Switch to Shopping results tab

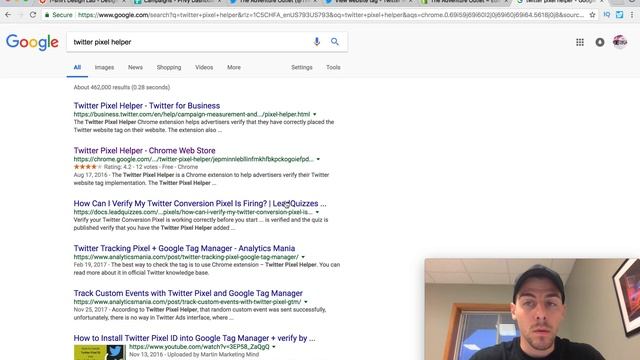point(169,67)
